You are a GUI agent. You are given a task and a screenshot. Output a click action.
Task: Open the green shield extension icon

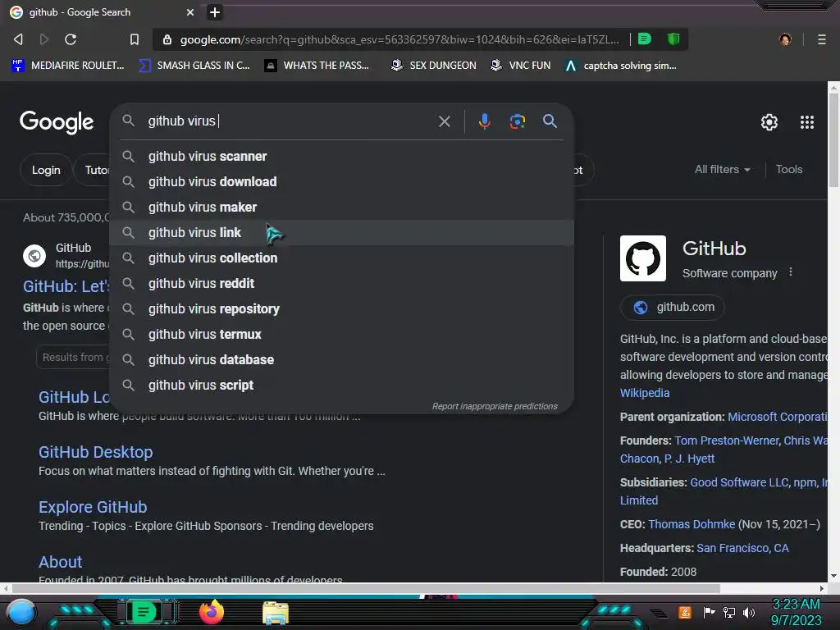[673, 39]
